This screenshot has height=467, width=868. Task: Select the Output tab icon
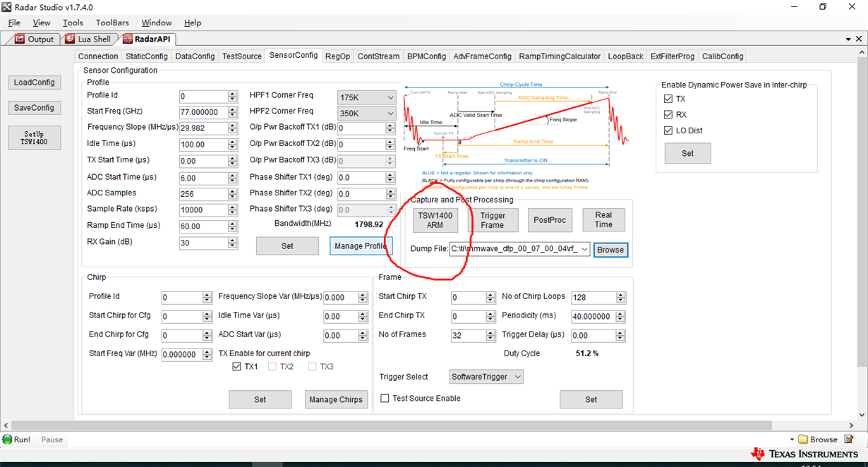pyautogui.click(x=19, y=40)
